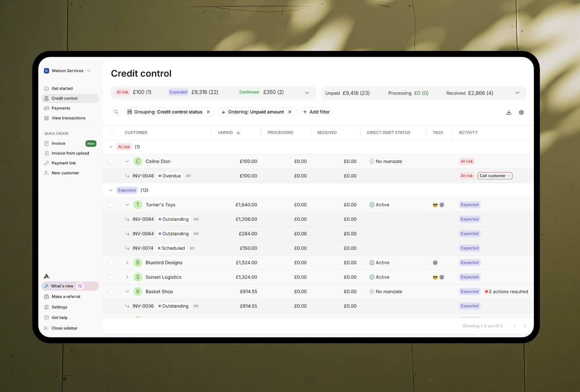Click the What's new sparkle icon
The image size is (580, 392).
tap(46, 286)
